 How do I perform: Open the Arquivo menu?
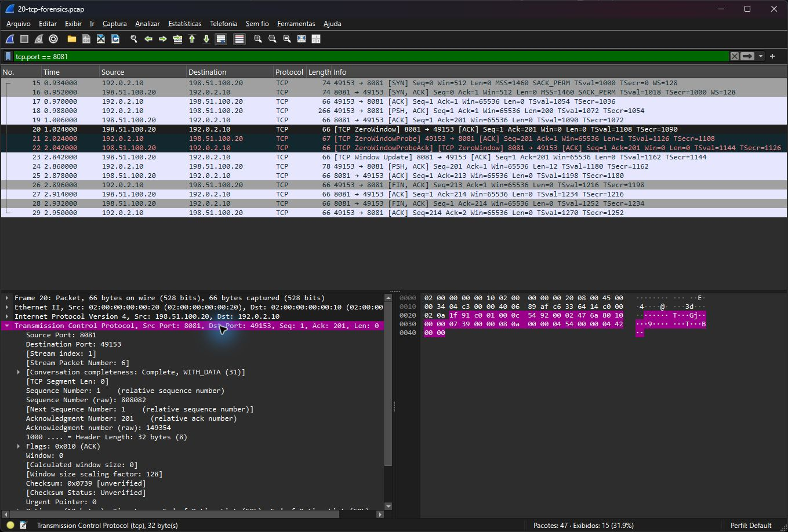18,24
